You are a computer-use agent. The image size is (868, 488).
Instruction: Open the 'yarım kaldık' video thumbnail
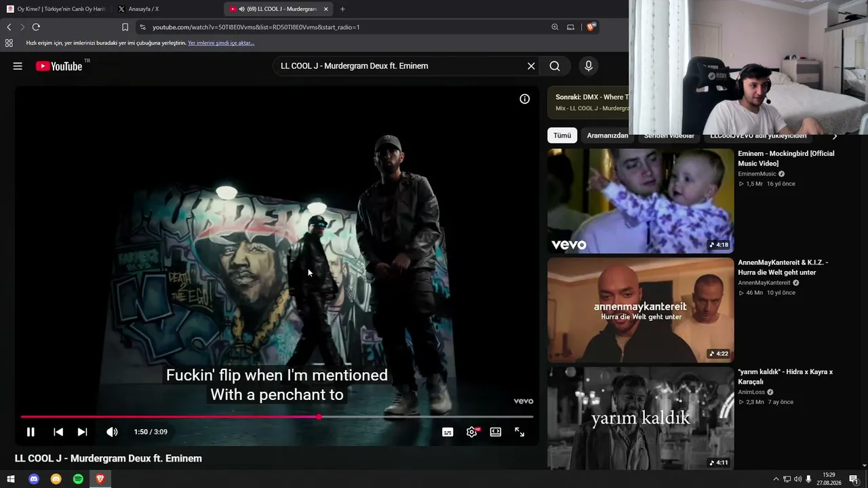click(x=640, y=418)
